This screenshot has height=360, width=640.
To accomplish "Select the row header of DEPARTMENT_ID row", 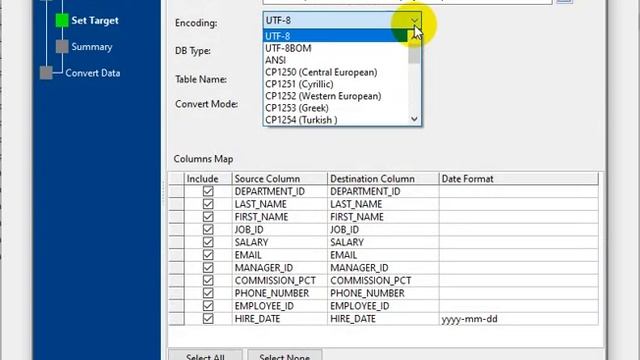I will pos(176,191).
